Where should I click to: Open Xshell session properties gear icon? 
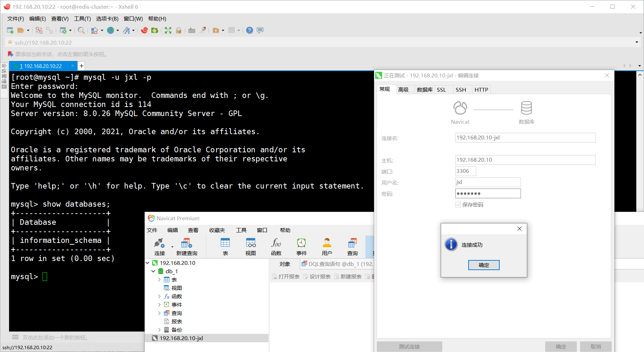click(x=63, y=30)
